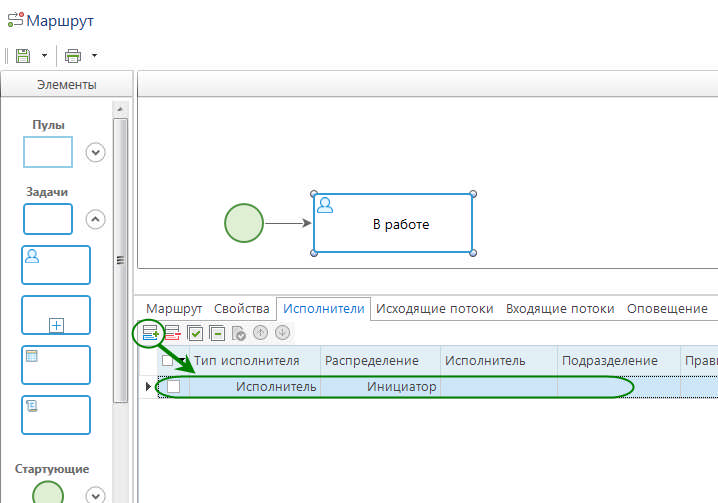Toggle the header select-all checkbox
The width and height of the screenshot is (718, 503).
point(168,361)
